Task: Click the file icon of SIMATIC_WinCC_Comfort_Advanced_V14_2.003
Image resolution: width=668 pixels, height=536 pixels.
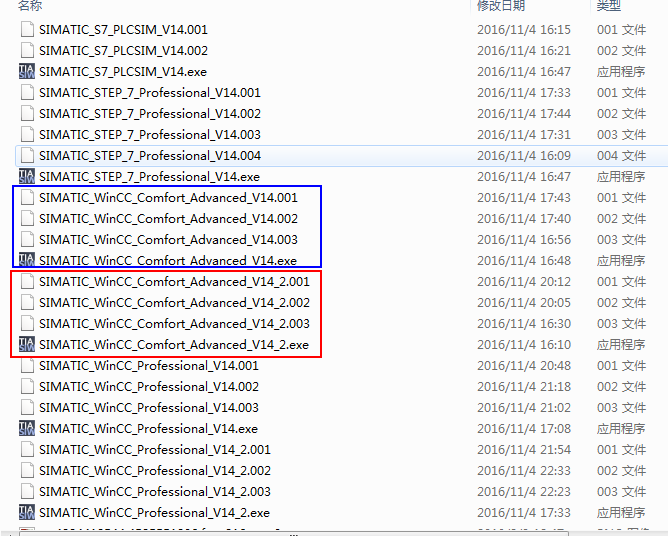Action: click(x=27, y=323)
